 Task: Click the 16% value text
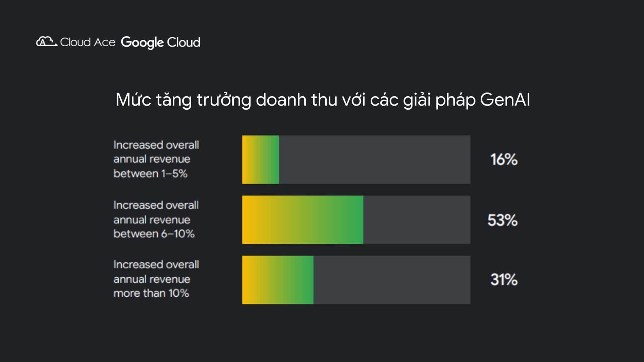tap(504, 160)
